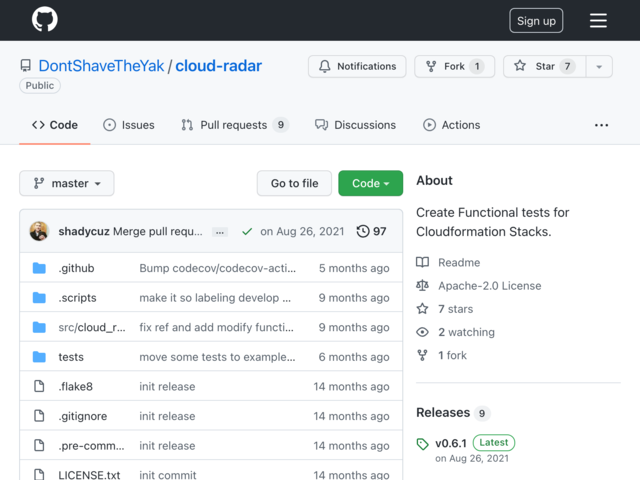This screenshot has width=640, height=480.
Task: Open the GitHub logo homepage
Action: point(44,19)
